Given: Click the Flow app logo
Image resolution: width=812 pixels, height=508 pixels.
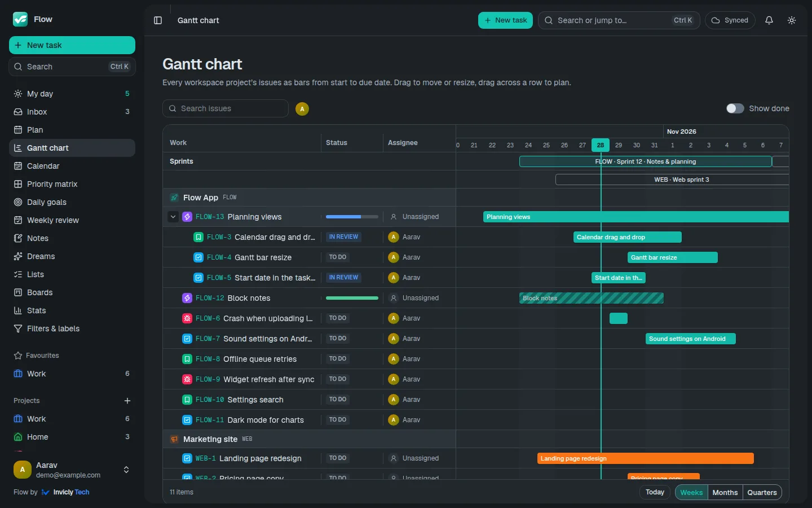Looking at the screenshot, I should pos(20,19).
